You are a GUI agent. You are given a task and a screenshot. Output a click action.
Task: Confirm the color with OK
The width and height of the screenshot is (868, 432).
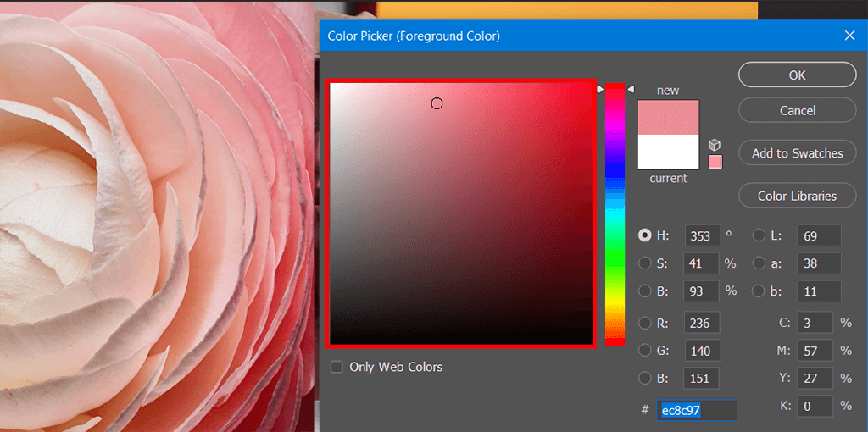[797, 75]
